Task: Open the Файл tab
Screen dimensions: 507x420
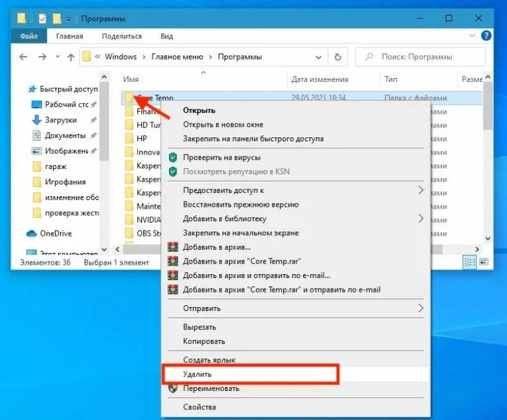Action: pyautogui.click(x=29, y=36)
